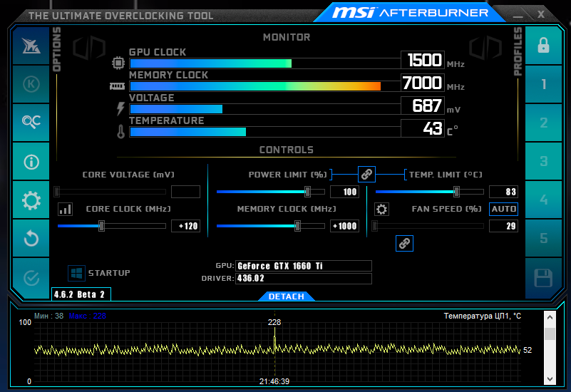Apply settings with the checkmark icon
The width and height of the screenshot is (571, 392).
click(31, 278)
